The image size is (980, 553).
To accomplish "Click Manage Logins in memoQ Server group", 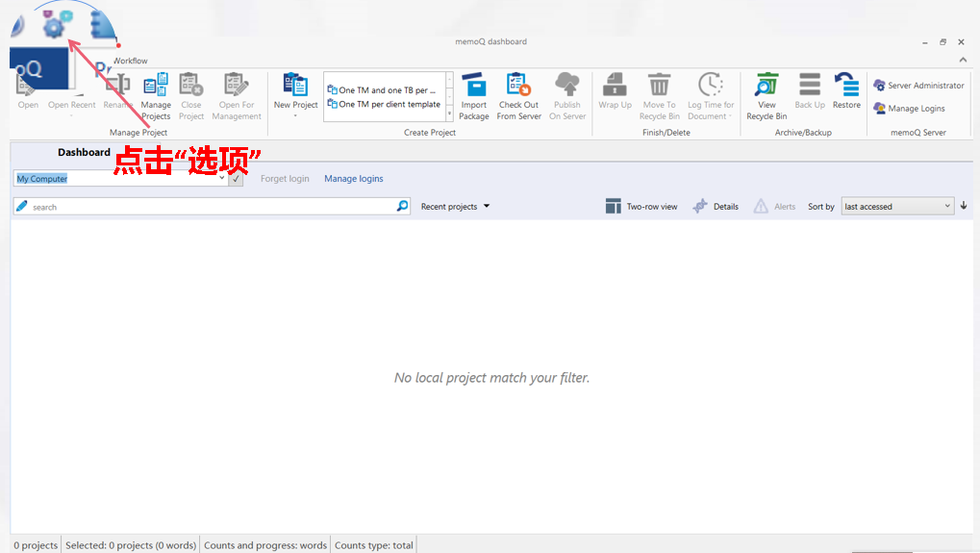I will click(x=909, y=109).
